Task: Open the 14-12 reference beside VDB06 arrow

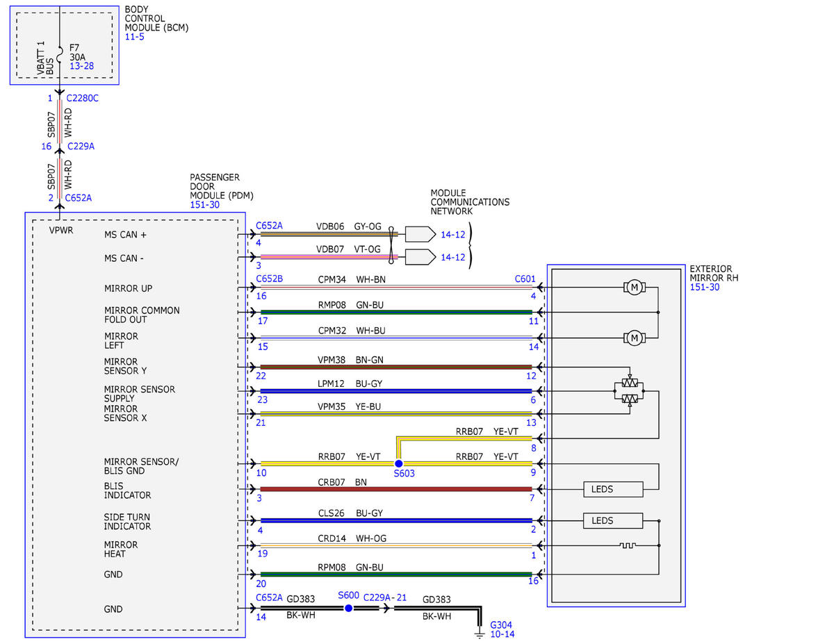Action: [453, 234]
